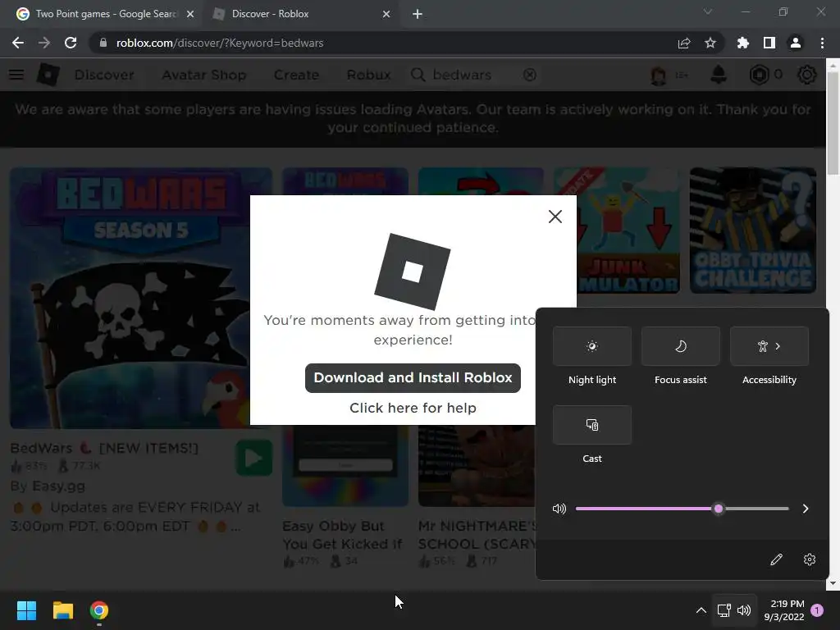Click the volume slider thumb

pyautogui.click(x=719, y=509)
